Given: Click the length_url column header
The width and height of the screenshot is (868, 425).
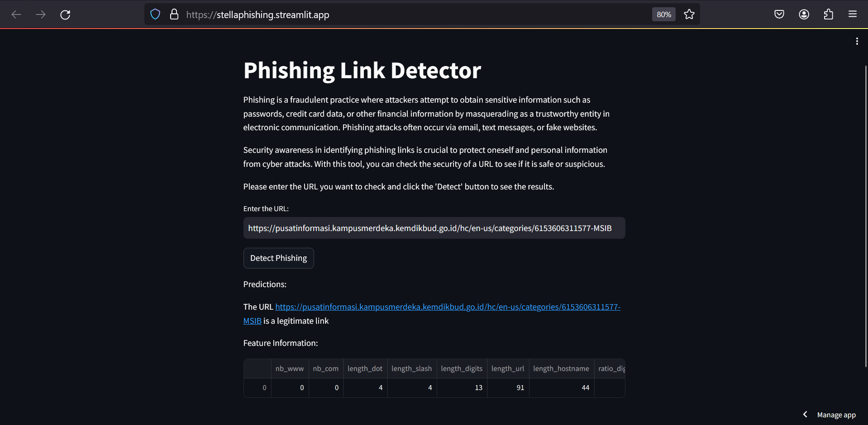Looking at the screenshot, I should point(508,368).
